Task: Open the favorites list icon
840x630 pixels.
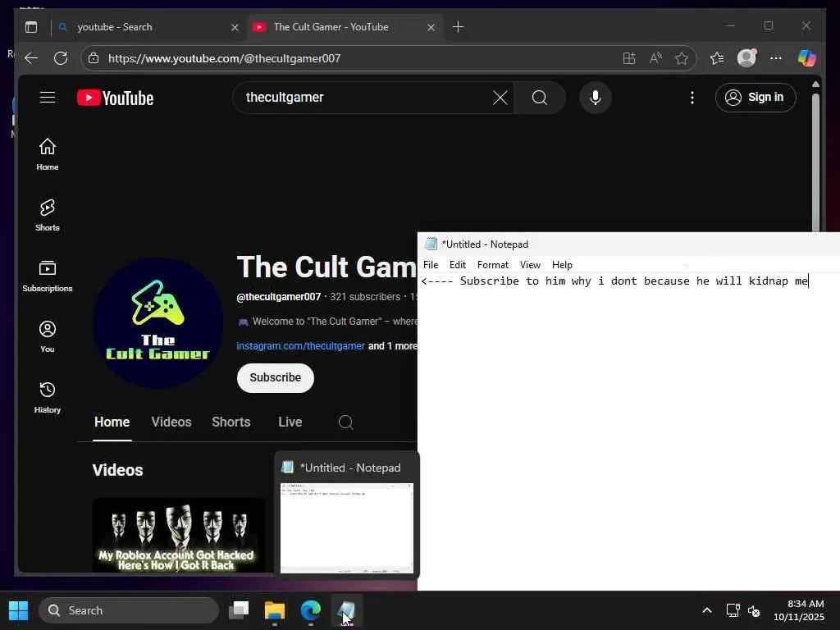Action: pyautogui.click(x=717, y=58)
